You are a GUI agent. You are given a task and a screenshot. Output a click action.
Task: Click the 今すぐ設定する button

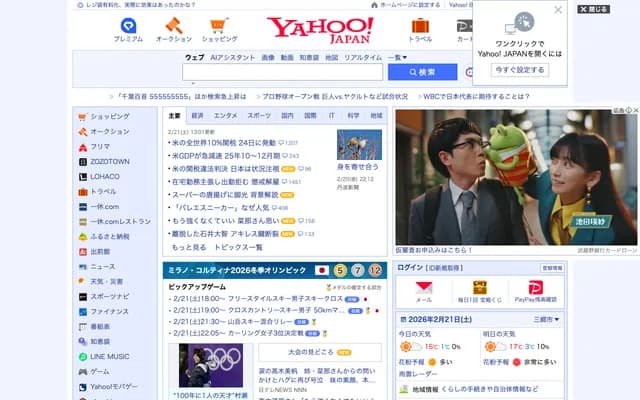pyautogui.click(x=519, y=70)
